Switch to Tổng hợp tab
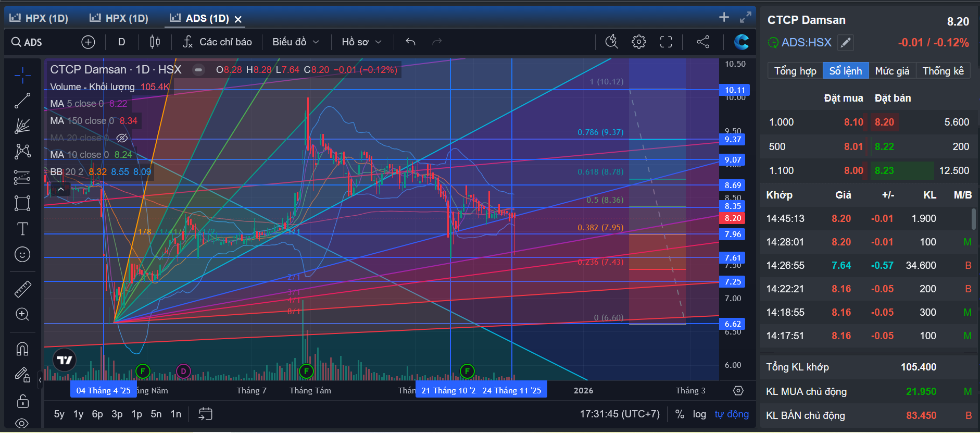 click(795, 71)
